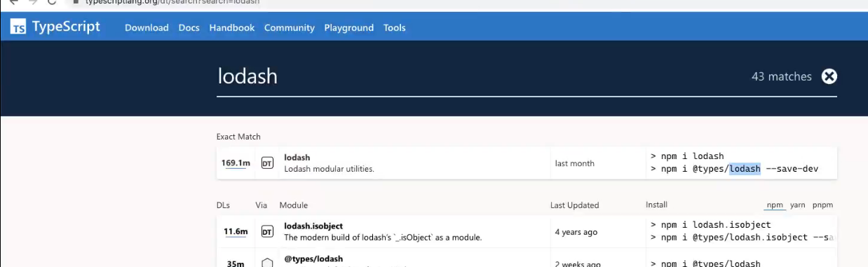Image resolution: width=868 pixels, height=267 pixels.
Task: Click the browser forward arrow
Action: (x=32, y=2)
